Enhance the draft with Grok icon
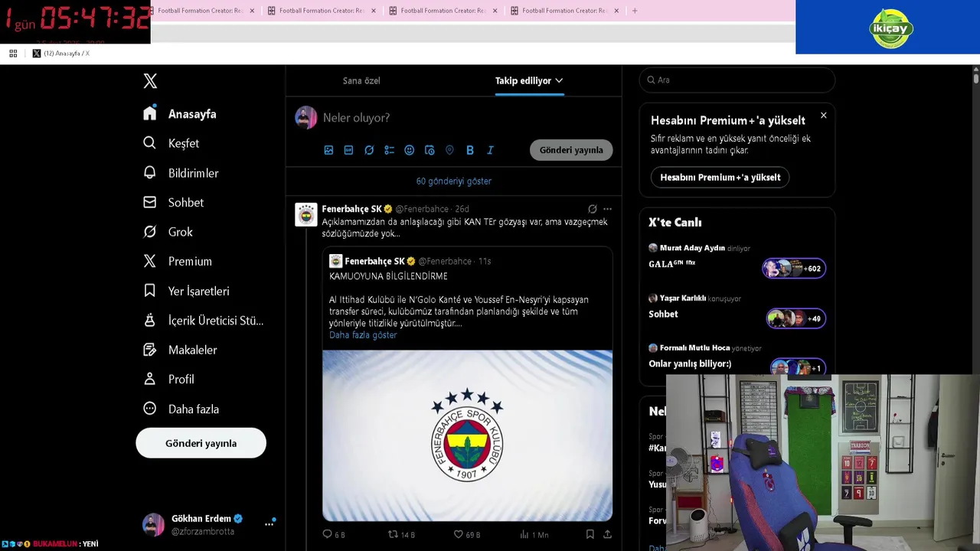Screen dimensions: 980x551 point(369,150)
